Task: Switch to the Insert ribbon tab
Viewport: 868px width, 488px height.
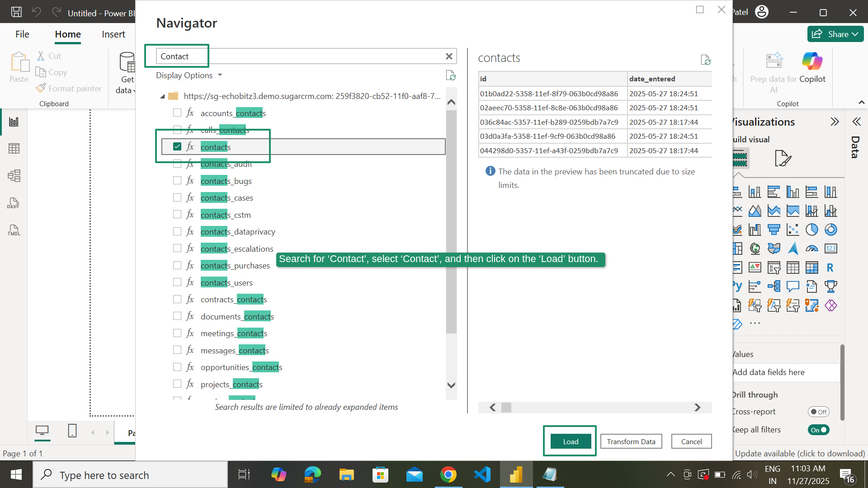Action: point(113,34)
